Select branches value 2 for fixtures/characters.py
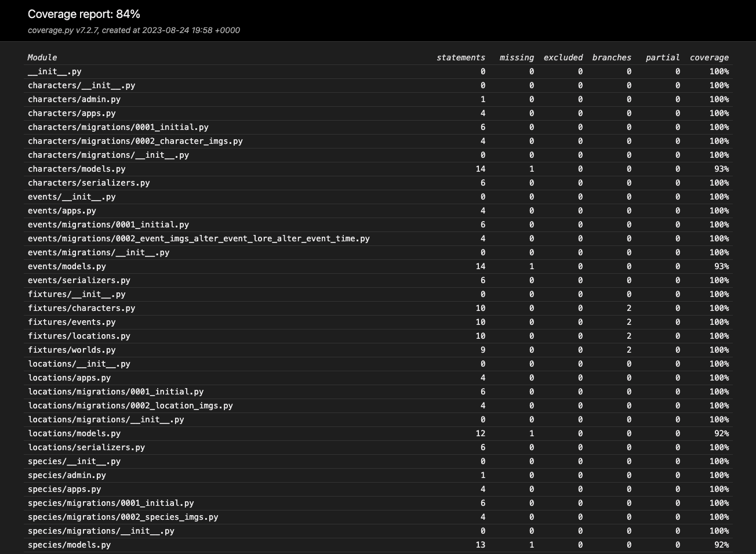Screen dimensions: 756x554 point(629,308)
